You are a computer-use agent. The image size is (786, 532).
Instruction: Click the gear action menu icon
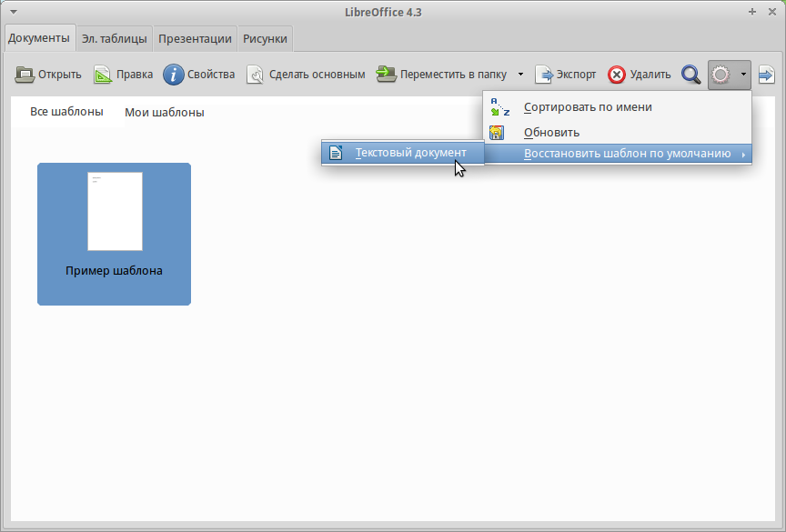[x=721, y=75]
